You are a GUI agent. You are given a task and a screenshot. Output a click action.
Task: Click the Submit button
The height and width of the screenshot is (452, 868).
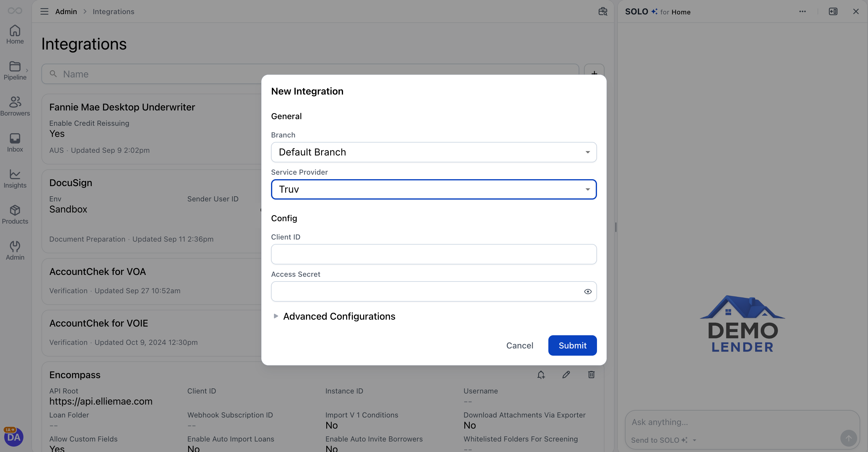572,345
